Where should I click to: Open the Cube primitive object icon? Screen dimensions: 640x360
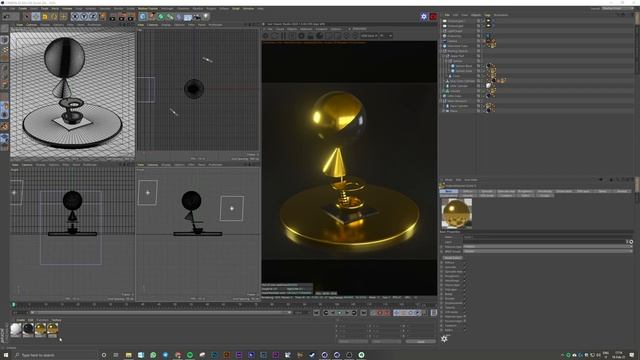click(142, 17)
